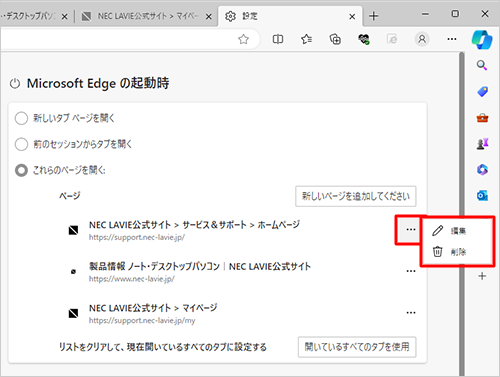Open split screen view icon
The image size is (500, 377).
point(278,39)
